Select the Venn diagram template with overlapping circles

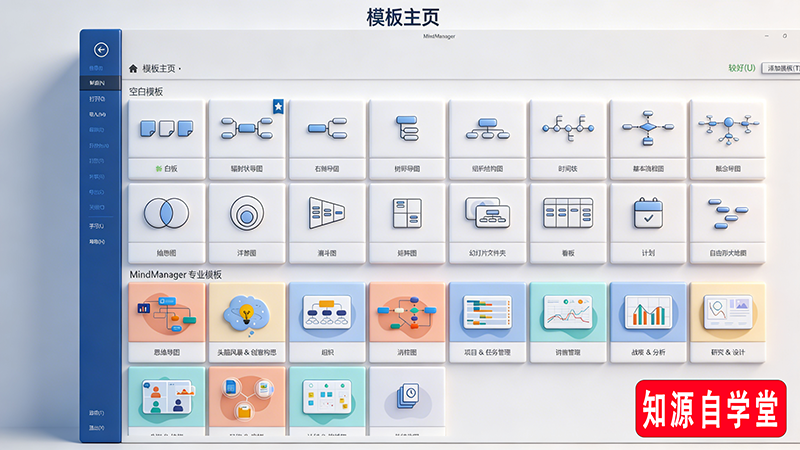pos(165,213)
